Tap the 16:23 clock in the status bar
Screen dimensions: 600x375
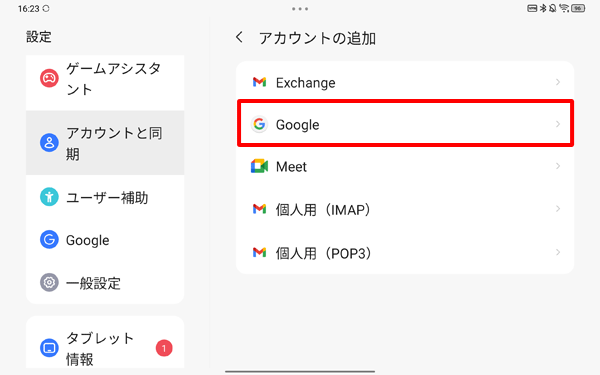[x=28, y=8]
